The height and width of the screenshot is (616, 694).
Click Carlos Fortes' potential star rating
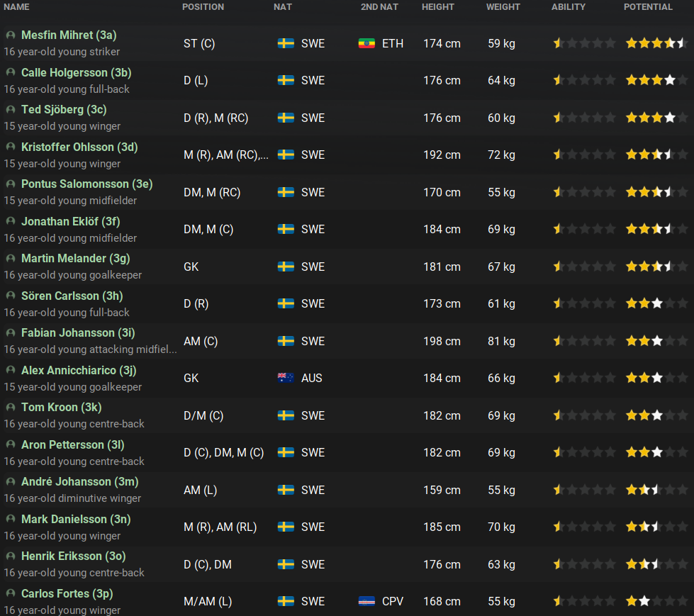657,601
